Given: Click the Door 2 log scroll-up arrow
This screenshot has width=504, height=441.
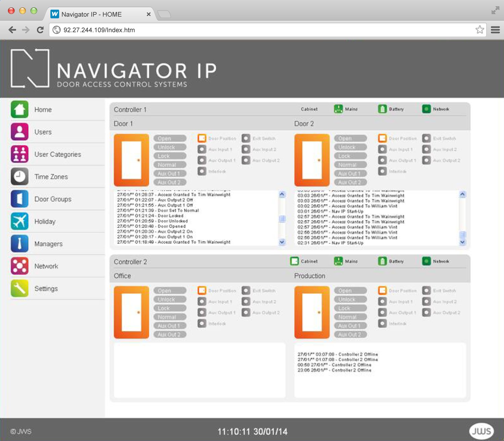Looking at the screenshot, I should [x=463, y=194].
